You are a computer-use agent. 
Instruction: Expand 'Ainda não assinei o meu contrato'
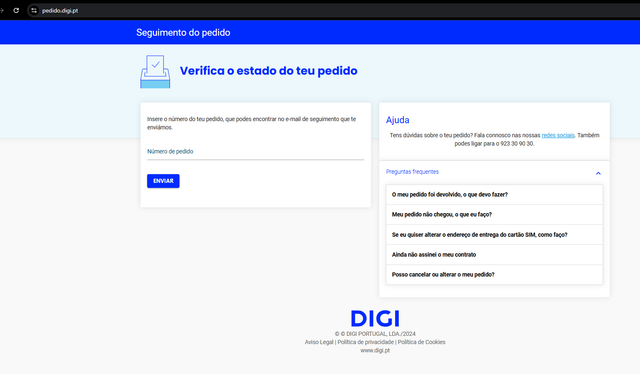pos(494,255)
